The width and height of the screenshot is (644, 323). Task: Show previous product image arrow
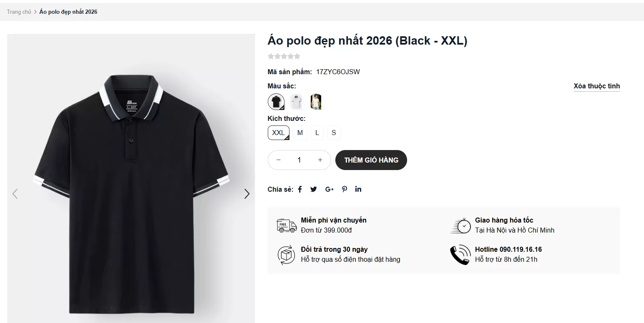pyautogui.click(x=15, y=194)
